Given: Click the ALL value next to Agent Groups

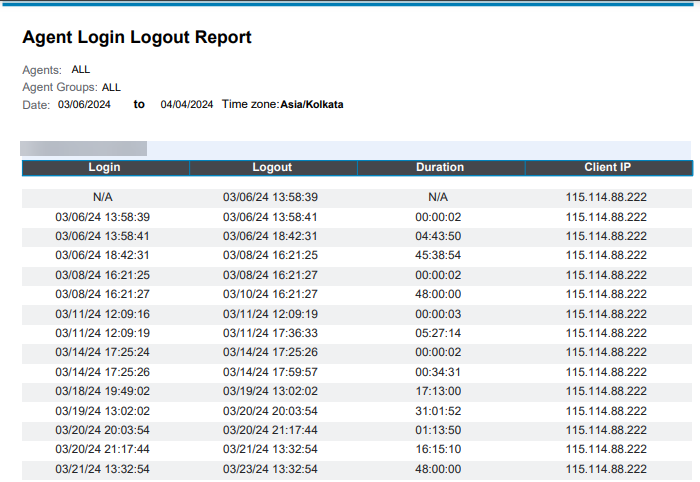Looking at the screenshot, I should 111,87.
